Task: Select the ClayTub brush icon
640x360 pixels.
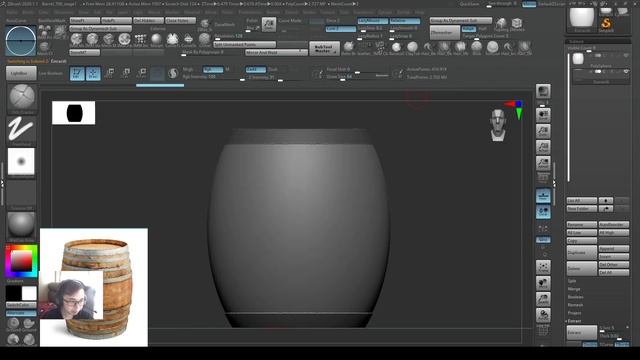Action: tap(412, 48)
